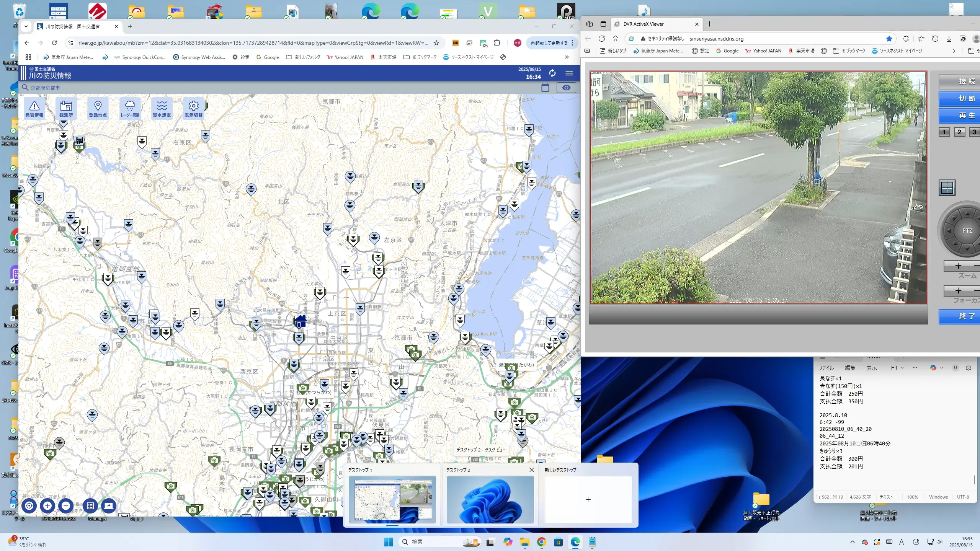Screen dimensions: 980x551
Task: Open the 浸水想定 flood estimate icon
Action: pos(162,109)
